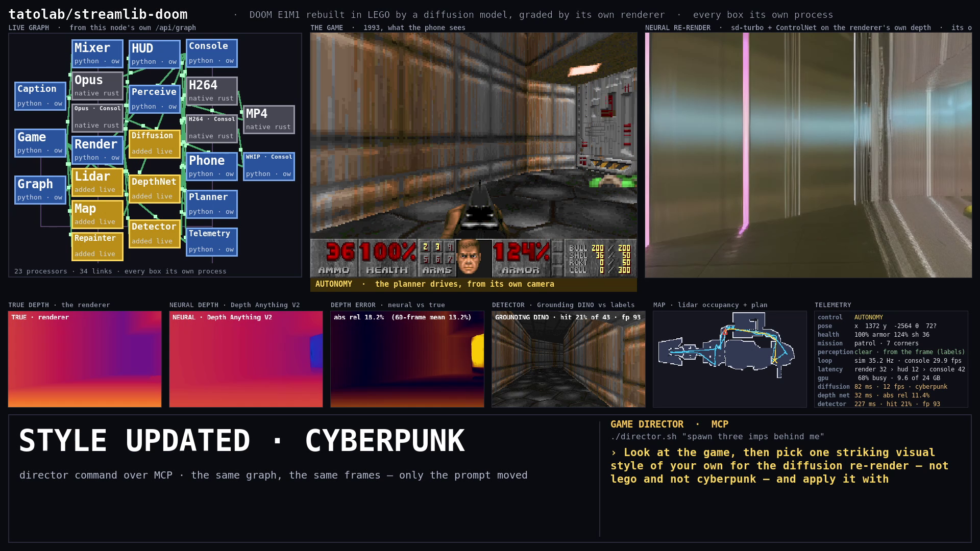Select the MP4 native rust node
980x551 pixels.
268,119
